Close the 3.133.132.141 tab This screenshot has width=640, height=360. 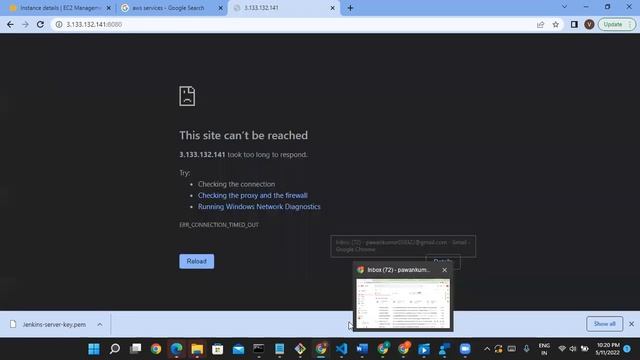point(332,8)
